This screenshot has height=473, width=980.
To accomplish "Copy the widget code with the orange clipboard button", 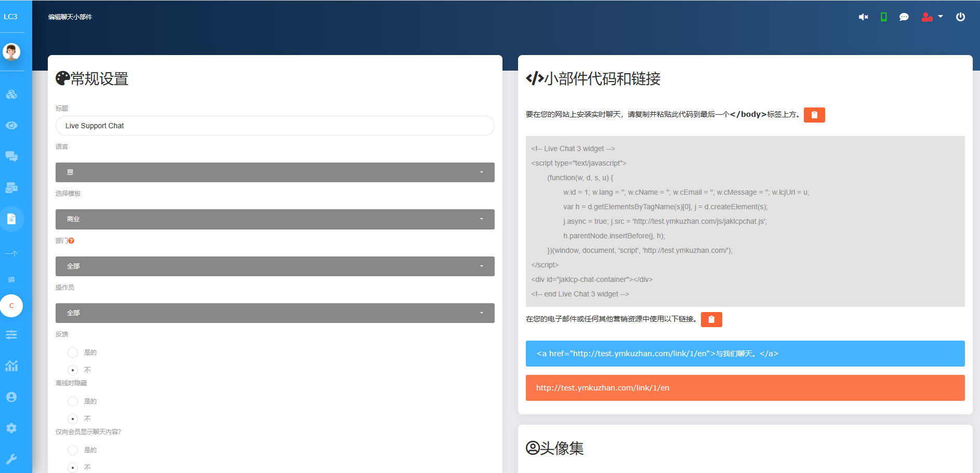I will (814, 115).
